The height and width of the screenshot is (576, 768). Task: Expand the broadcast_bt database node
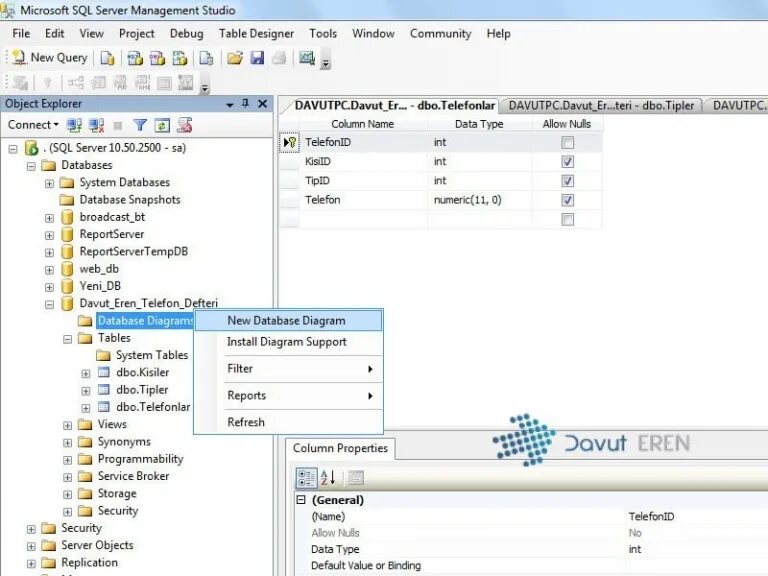pos(49,218)
